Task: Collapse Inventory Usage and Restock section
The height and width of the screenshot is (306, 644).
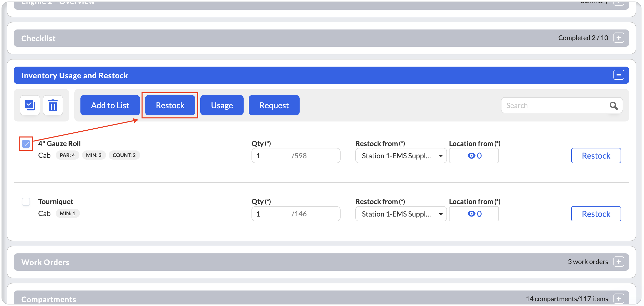Action: click(x=619, y=75)
